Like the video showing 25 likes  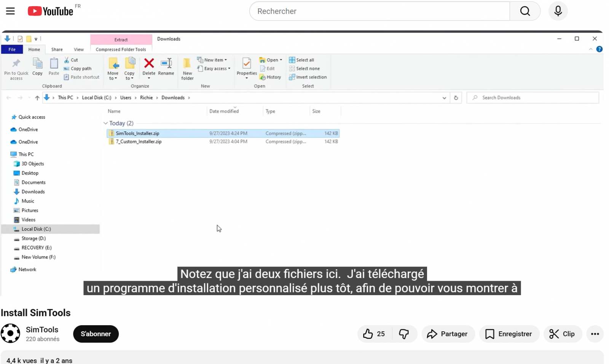click(374, 334)
